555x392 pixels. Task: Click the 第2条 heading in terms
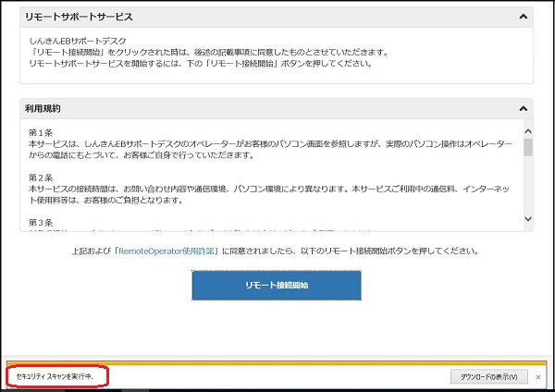pos(41,178)
